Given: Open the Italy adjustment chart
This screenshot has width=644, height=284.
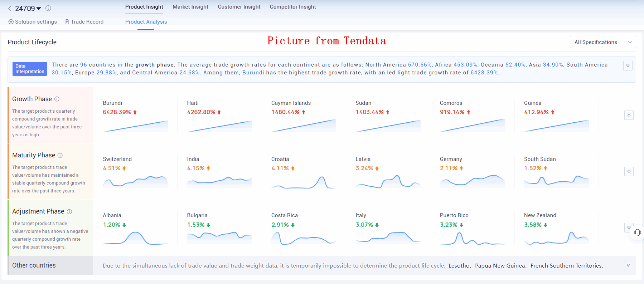Looking at the screenshot, I should tap(388, 238).
